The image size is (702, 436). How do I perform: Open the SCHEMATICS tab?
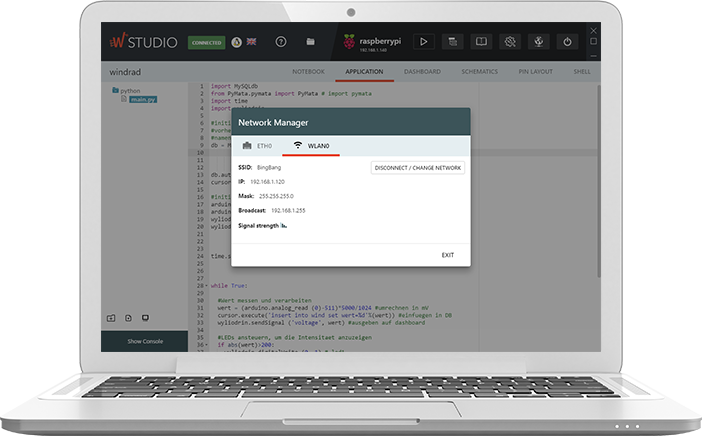pos(480,72)
